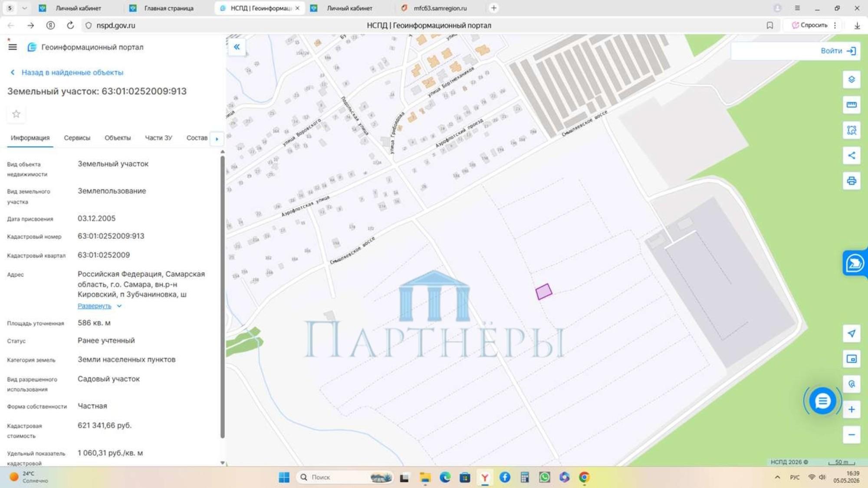Switch to the Сервисы tab

pyautogui.click(x=77, y=138)
